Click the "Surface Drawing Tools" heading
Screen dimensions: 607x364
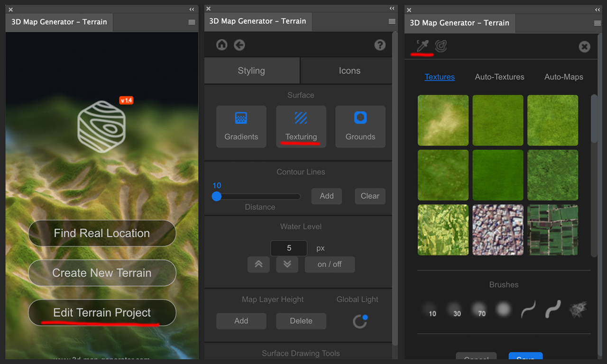click(301, 353)
